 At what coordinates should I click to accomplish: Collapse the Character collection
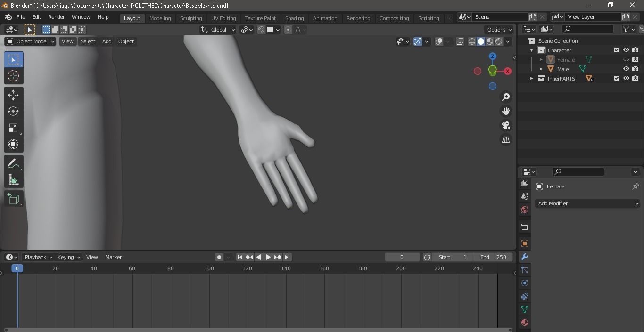532,50
